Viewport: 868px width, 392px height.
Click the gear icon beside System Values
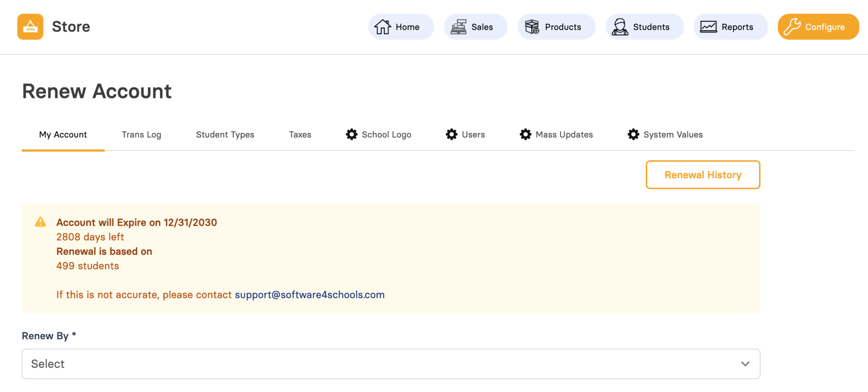tap(633, 134)
